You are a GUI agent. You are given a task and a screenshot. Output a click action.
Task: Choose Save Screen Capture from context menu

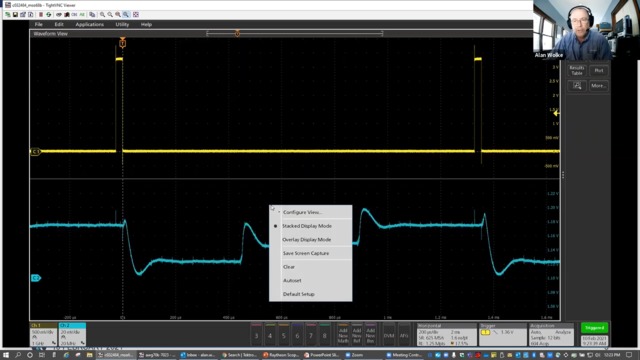pos(306,253)
